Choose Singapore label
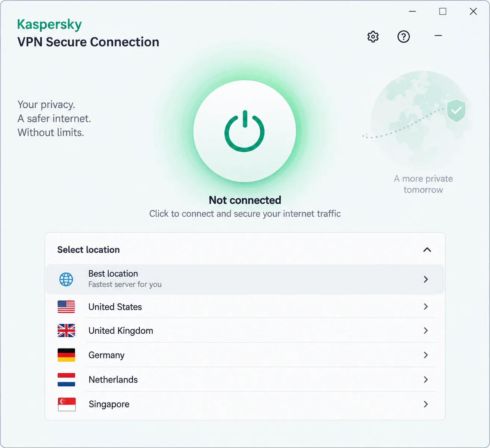Image resolution: width=490 pixels, height=448 pixels. [109, 404]
